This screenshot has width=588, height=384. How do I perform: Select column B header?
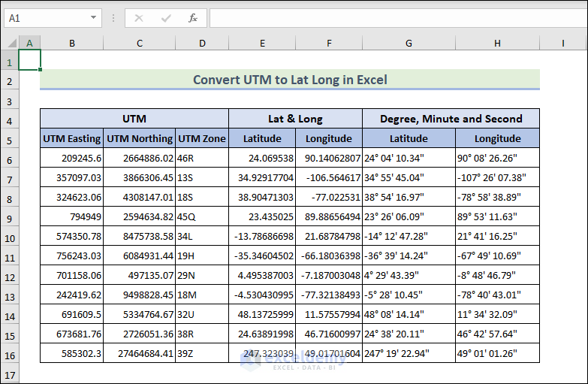71,44
